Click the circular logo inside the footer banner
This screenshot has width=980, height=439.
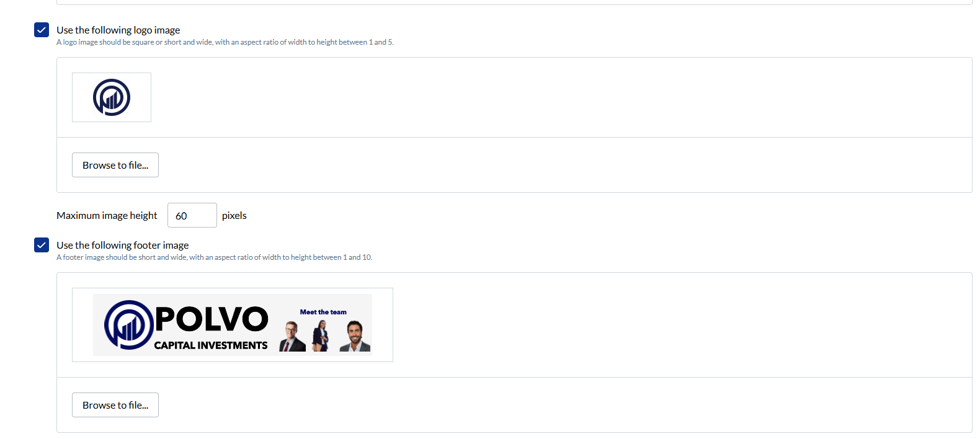tap(129, 325)
